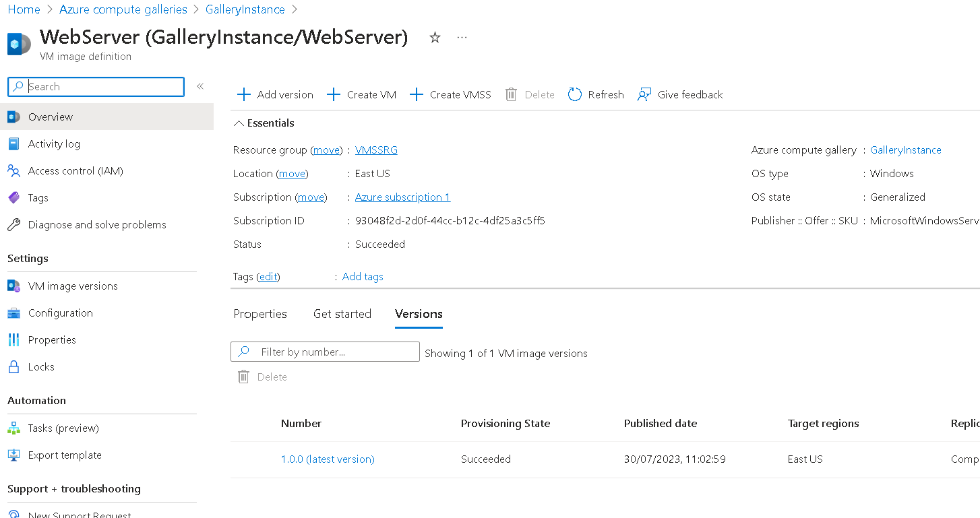Viewport: 980px width, 518px height.
Task: Open Overview in the sidebar
Action: 106,117
